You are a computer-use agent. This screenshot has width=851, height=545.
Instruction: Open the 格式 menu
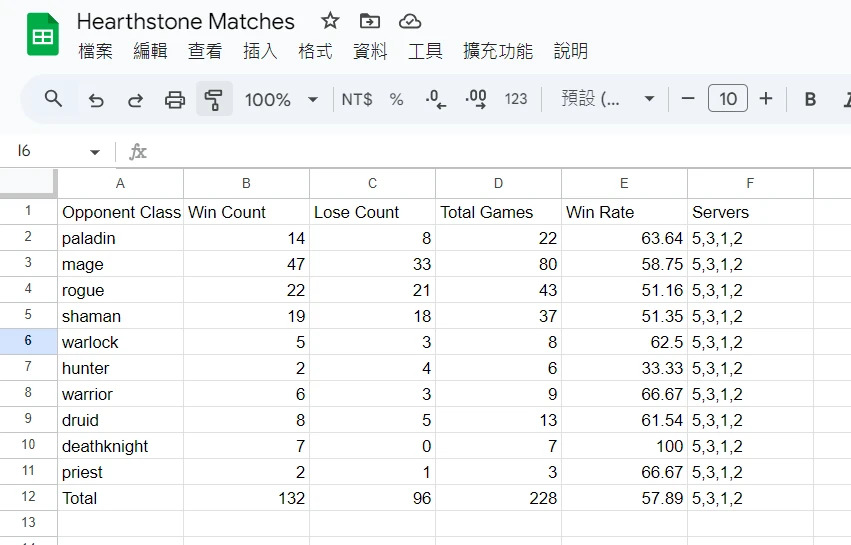click(315, 51)
